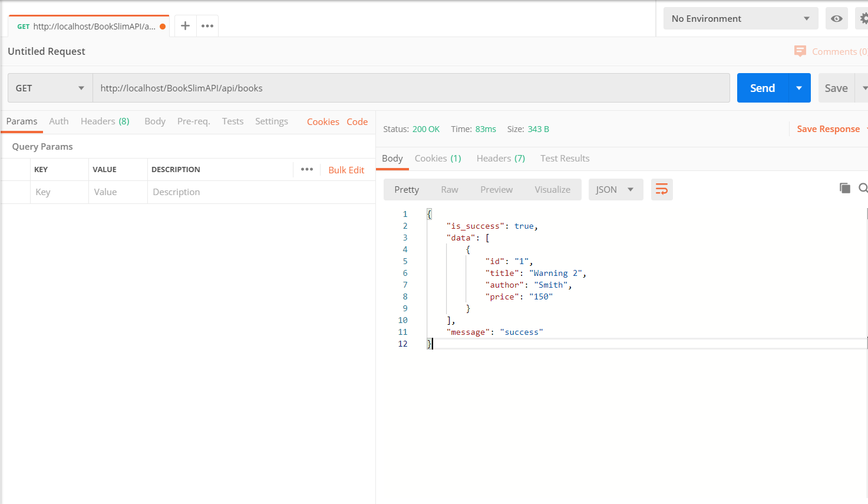868x504 pixels.
Task: Click the "Smith" author value
Action: tap(551, 285)
